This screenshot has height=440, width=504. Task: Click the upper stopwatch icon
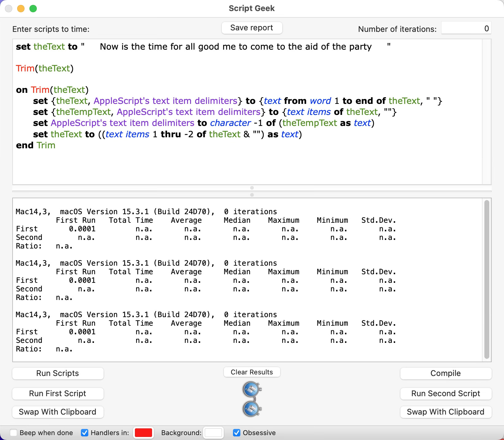click(x=252, y=389)
